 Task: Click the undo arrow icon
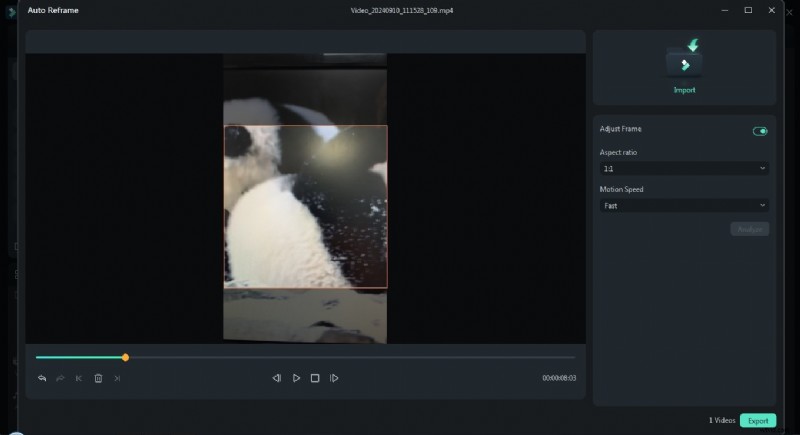(42, 378)
